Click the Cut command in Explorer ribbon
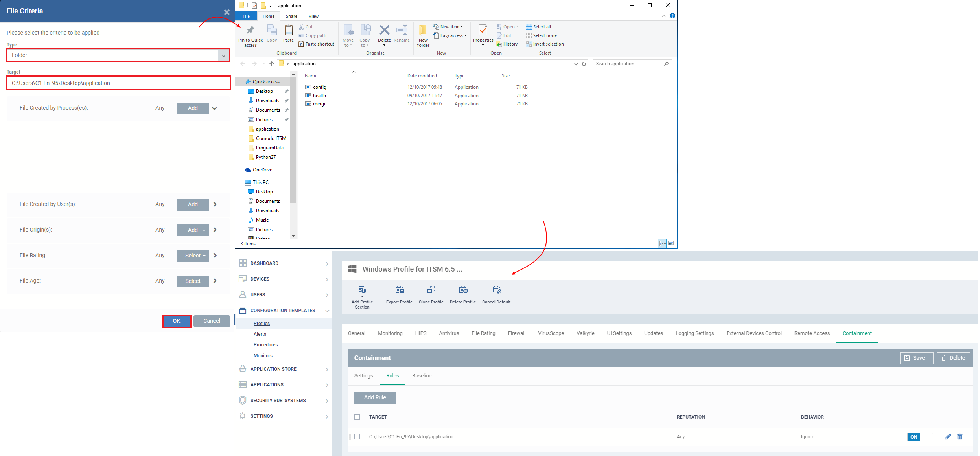Image resolution: width=980 pixels, height=456 pixels. click(x=306, y=27)
